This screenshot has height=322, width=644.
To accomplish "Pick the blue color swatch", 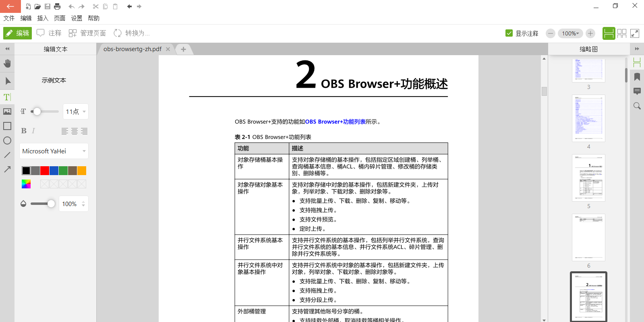I will [x=54, y=171].
